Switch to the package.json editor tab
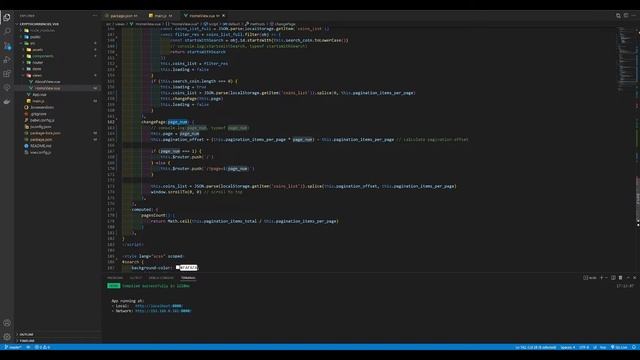 [x=122, y=16]
